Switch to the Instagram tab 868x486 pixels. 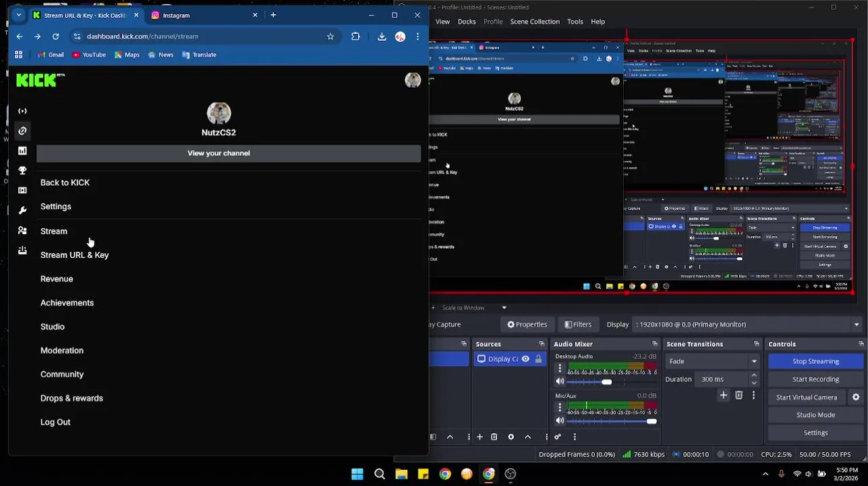[x=204, y=15]
